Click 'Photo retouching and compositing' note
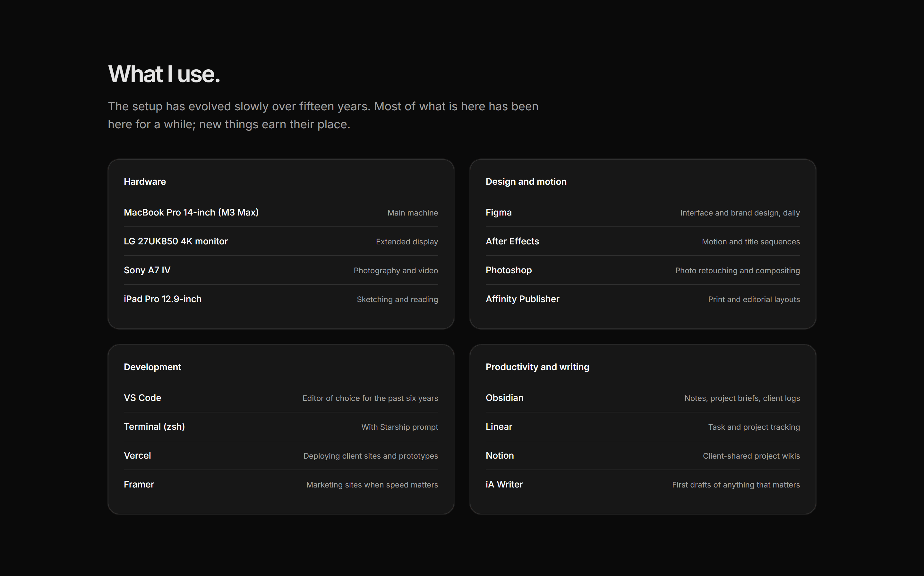 coord(738,271)
